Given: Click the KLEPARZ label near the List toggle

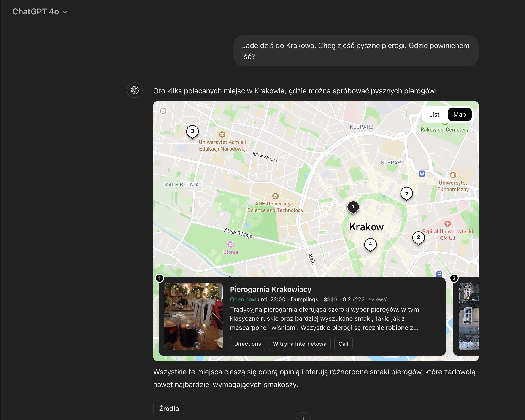Looking at the screenshot, I should (x=361, y=127).
